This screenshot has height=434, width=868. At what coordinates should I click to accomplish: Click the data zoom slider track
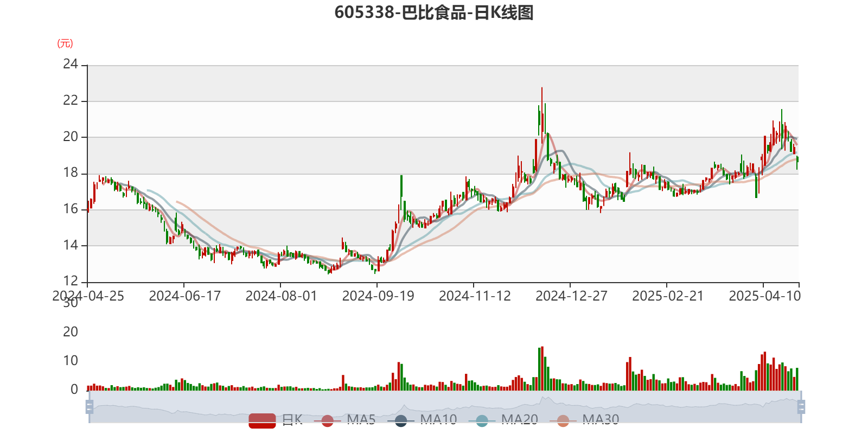(x=445, y=407)
